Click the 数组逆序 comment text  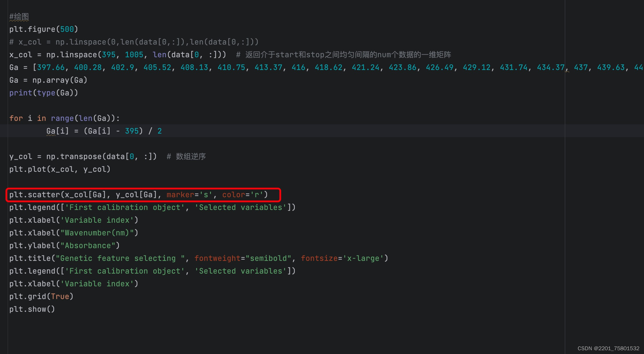pyautogui.click(x=191, y=156)
